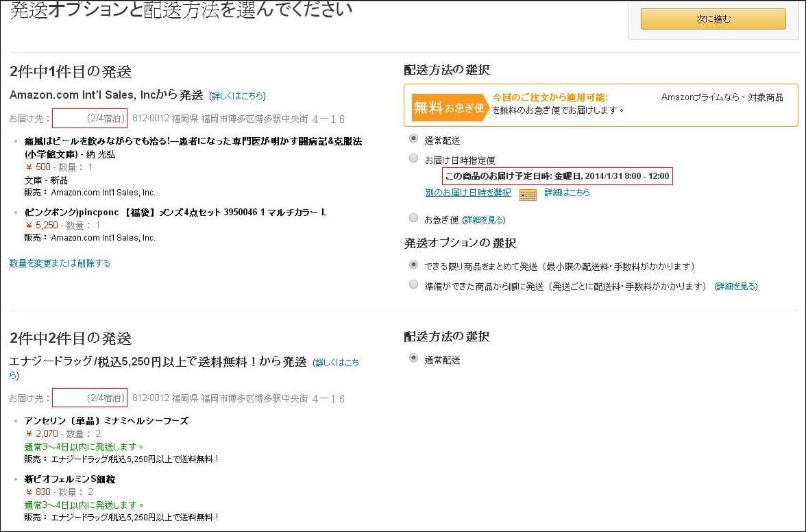Select 準備ができた商品から順に発送 option
The height and width of the screenshot is (532, 806).
413,284
